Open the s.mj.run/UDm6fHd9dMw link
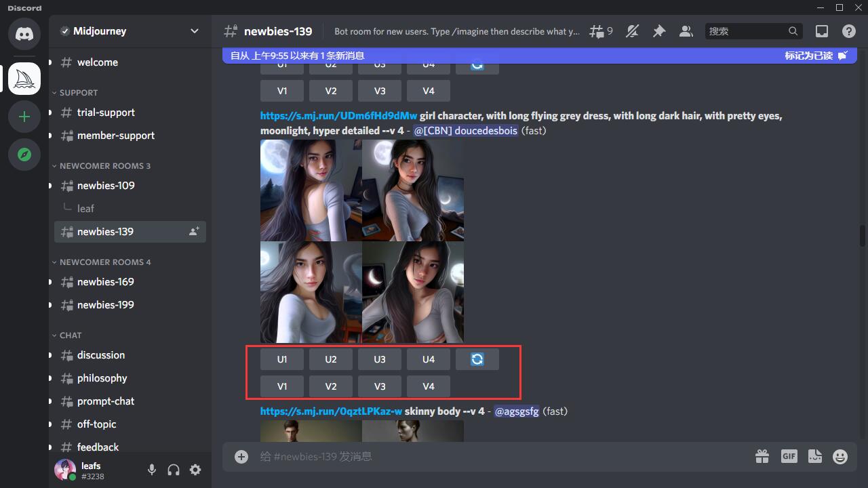Image resolution: width=868 pixels, height=488 pixels. tap(338, 116)
